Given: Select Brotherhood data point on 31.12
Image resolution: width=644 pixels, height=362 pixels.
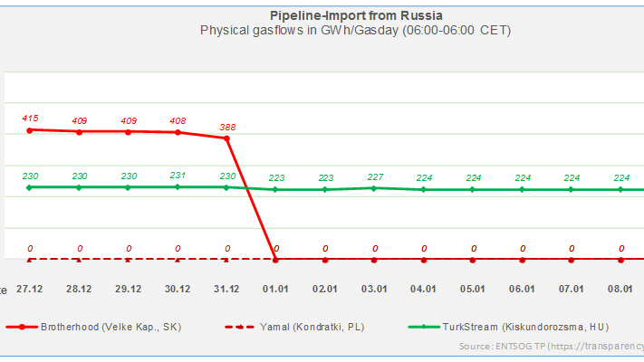Looking at the screenshot, I should tap(226, 138).
